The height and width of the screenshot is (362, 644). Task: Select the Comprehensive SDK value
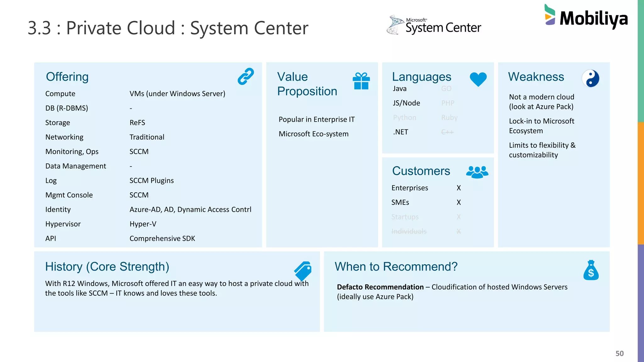pos(162,239)
